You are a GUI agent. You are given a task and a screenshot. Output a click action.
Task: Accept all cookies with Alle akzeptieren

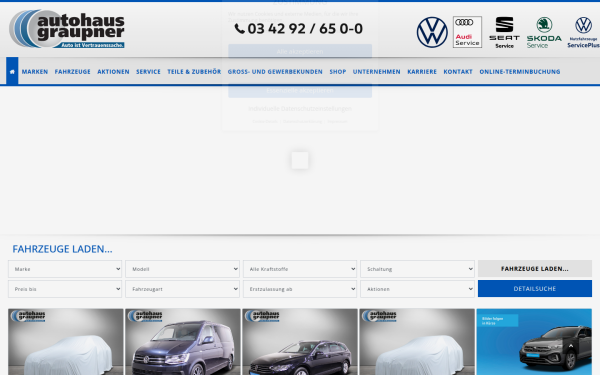[300, 51]
